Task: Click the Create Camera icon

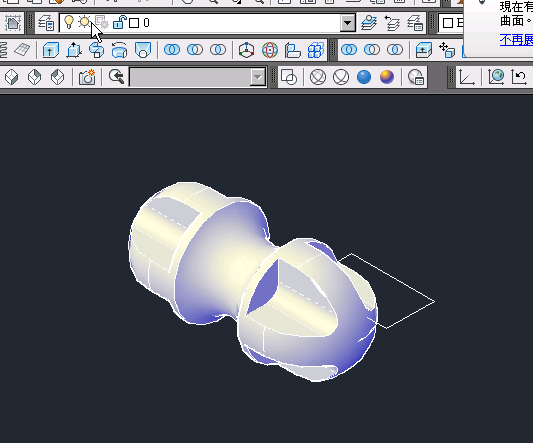Action: 87,77
